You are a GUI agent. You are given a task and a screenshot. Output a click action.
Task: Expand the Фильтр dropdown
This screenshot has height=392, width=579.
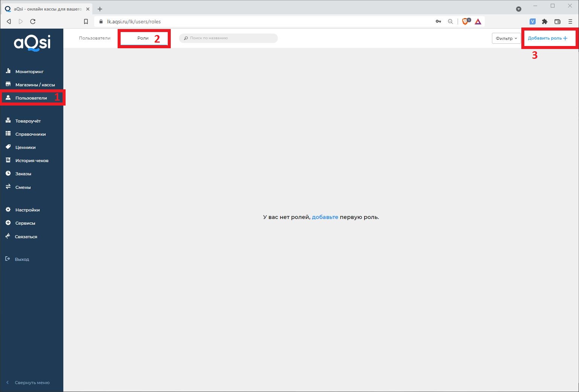[x=506, y=38]
